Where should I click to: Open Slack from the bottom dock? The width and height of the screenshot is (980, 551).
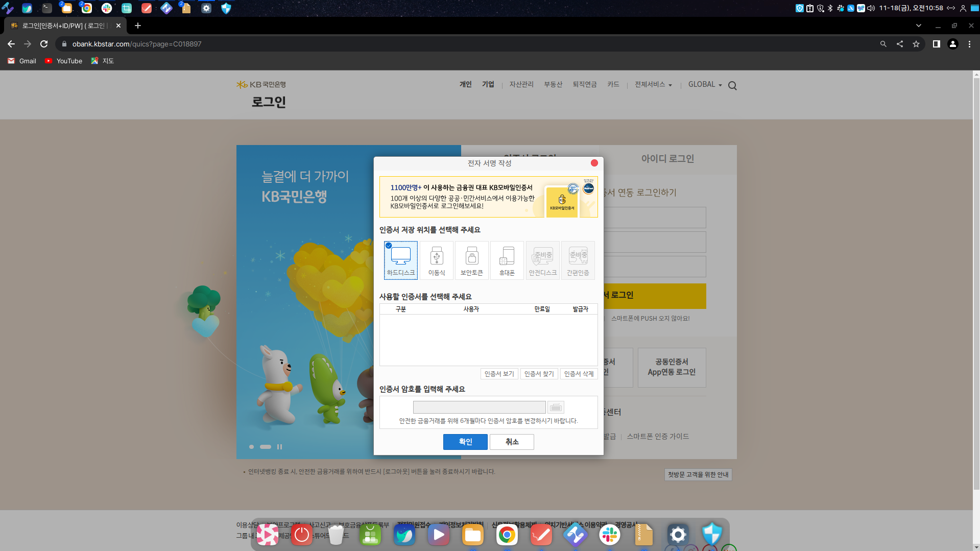pyautogui.click(x=609, y=535)
